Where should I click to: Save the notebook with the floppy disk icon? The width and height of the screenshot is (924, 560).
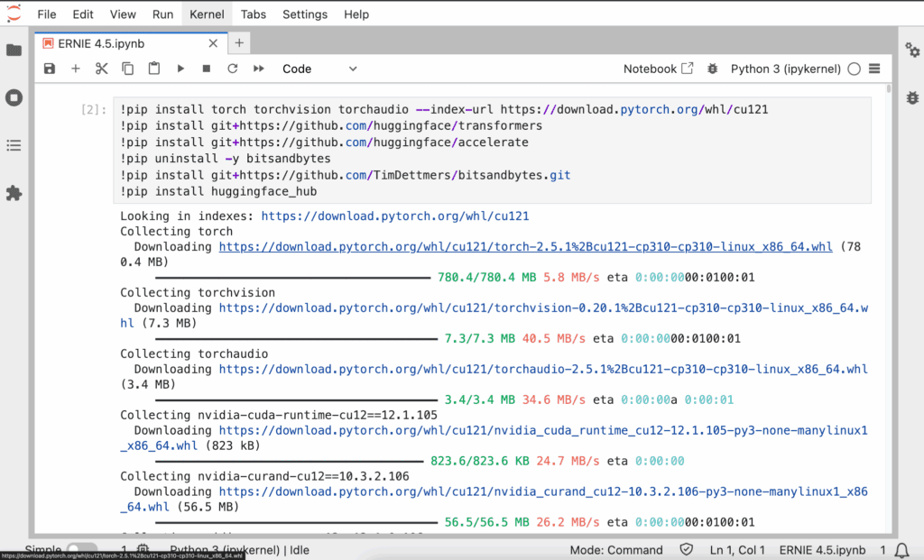50,69
